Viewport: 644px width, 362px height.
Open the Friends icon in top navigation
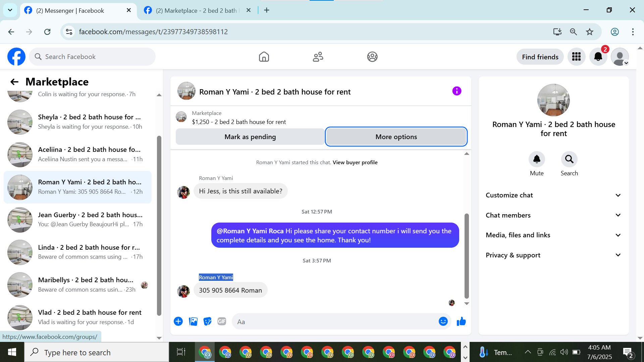click(318, 57)
